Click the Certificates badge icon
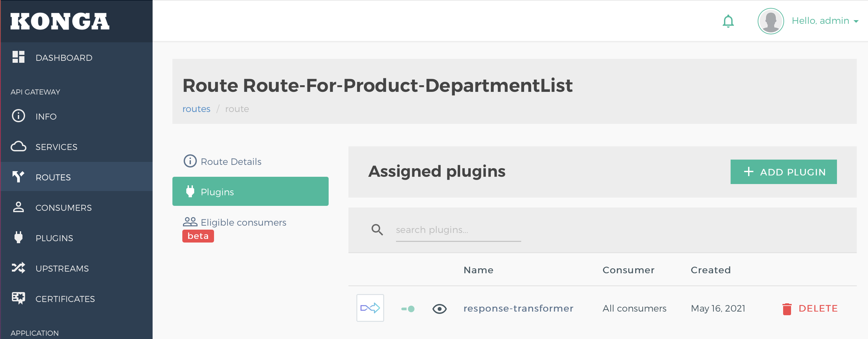Viewport: 868px width, 339px height. (x=18, y=298)
